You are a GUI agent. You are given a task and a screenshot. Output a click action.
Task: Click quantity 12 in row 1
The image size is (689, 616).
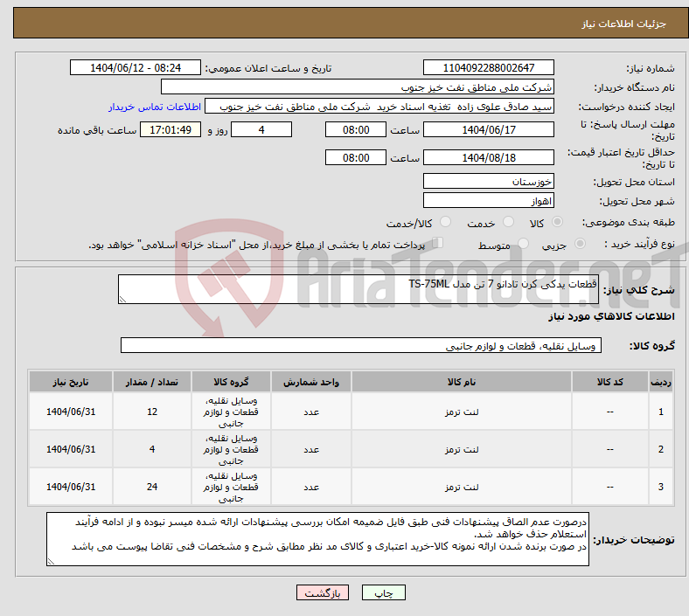click(x=152, y=412)
